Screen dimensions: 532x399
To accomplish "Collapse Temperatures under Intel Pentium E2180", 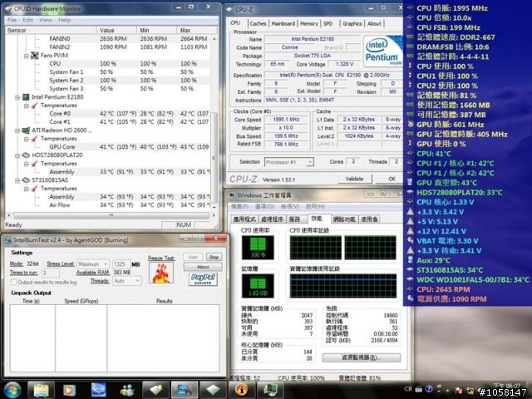I will click(27, 106).
